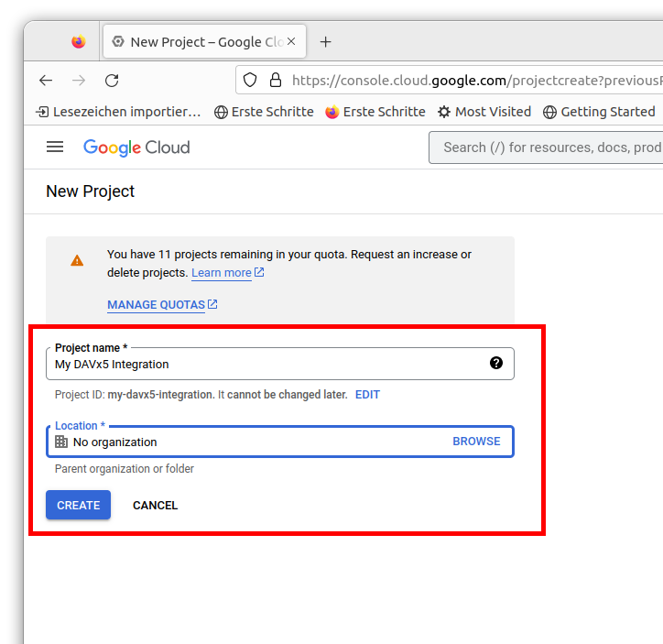Image resolution: width=663 pixels, height=644 pixels.
Task: Click the quota warning triangle icon
Action: pos(77,260)
